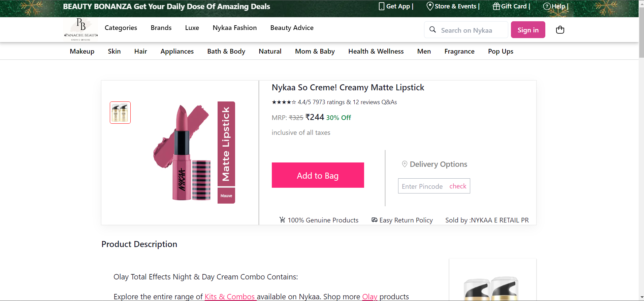Select the Men category tab

click(424, 51)
